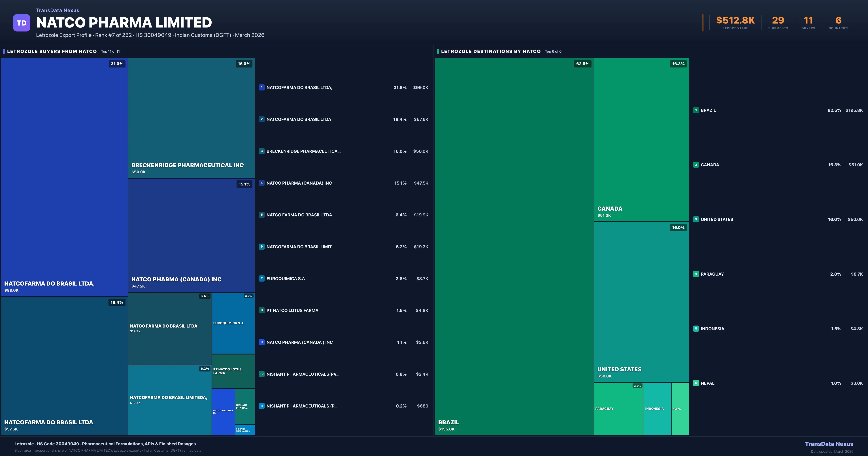
Task: Click rank 11 badge next to NISHANT PHARMACEUTICALS
Action: pos(261,406)
